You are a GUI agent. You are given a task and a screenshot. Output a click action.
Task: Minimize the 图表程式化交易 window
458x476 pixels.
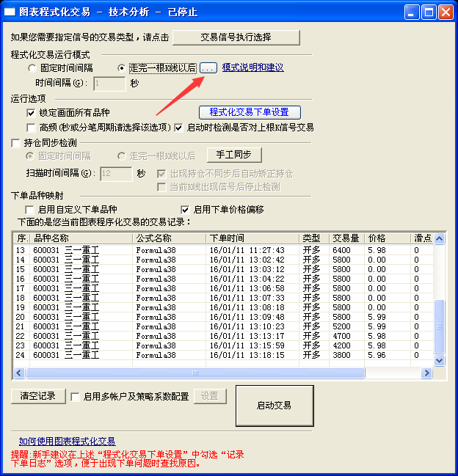(x=412, y=12)
